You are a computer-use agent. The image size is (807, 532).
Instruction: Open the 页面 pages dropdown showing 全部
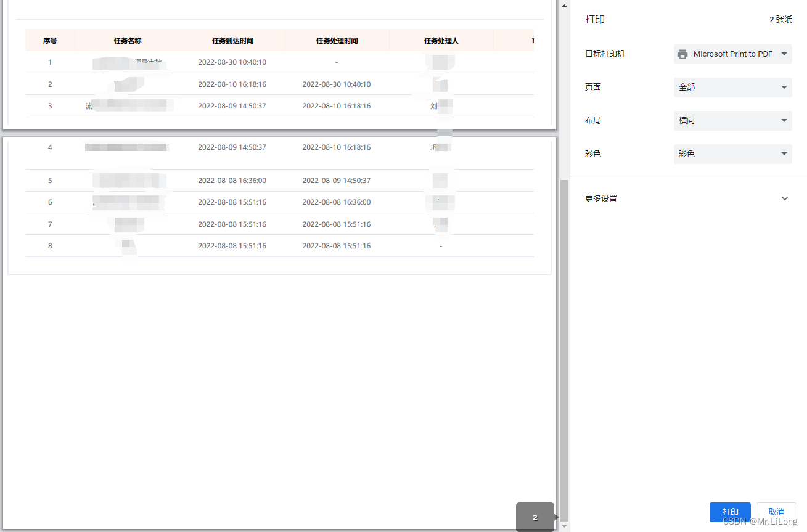732,87
